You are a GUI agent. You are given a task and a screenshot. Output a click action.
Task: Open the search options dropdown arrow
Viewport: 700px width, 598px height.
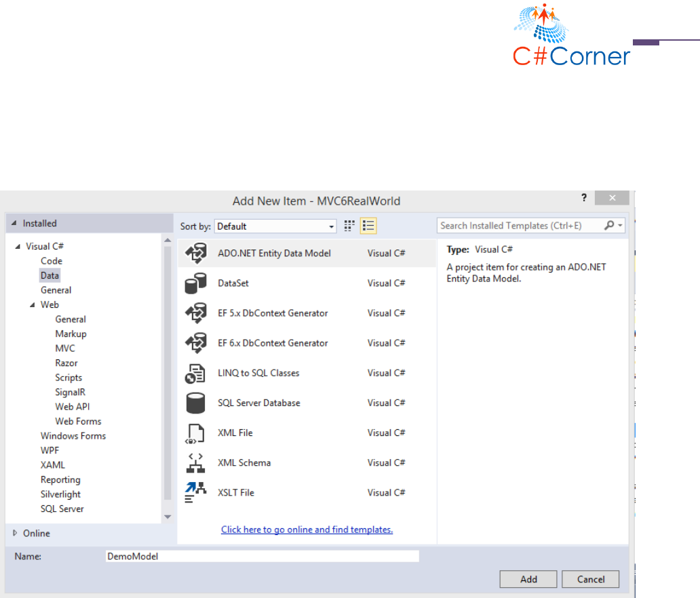tap(620, 225)
